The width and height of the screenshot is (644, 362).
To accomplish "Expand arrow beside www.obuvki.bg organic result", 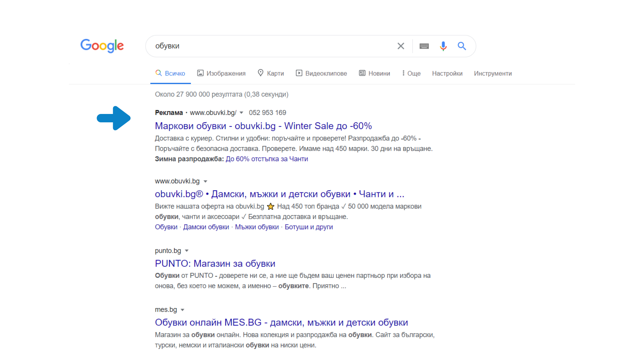I will point(205,181).
